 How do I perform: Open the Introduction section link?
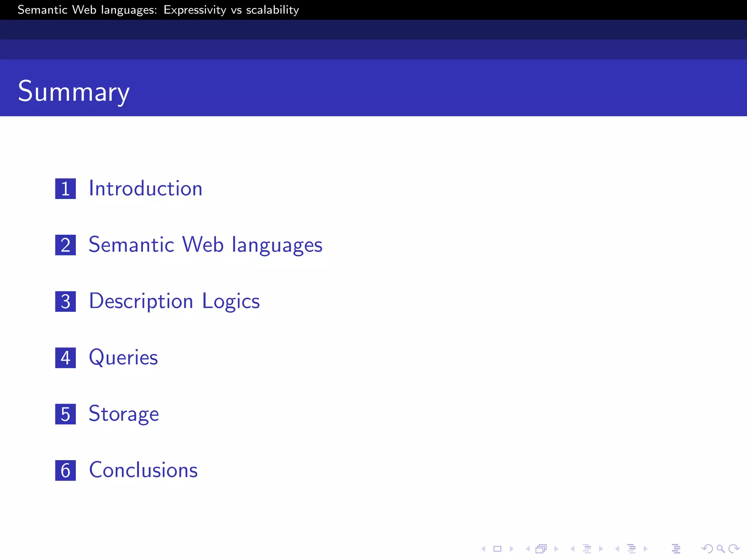click(x=146, y=188)
